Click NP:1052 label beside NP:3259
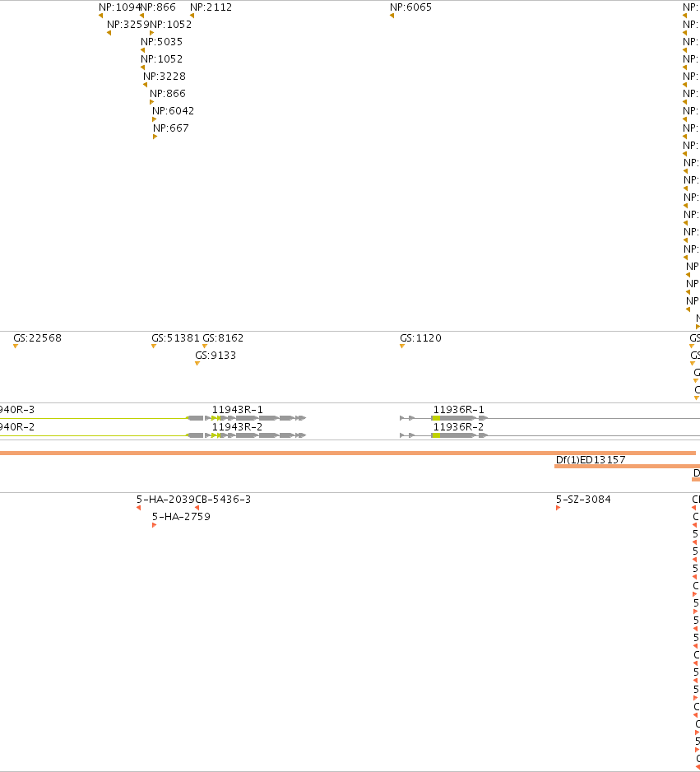700x772 pixels. [x=171, y=24]
